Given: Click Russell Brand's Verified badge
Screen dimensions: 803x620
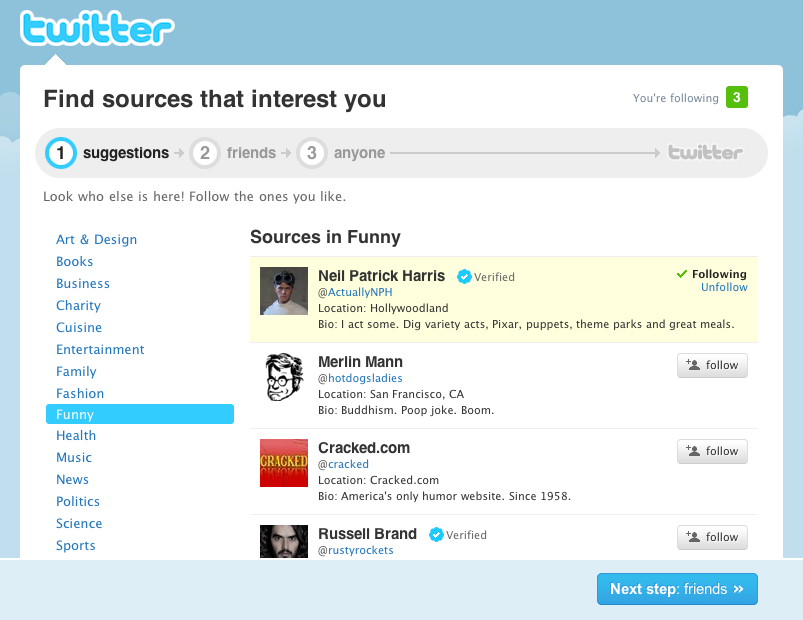Looking at the screenshot, I should tap(435, 534).
